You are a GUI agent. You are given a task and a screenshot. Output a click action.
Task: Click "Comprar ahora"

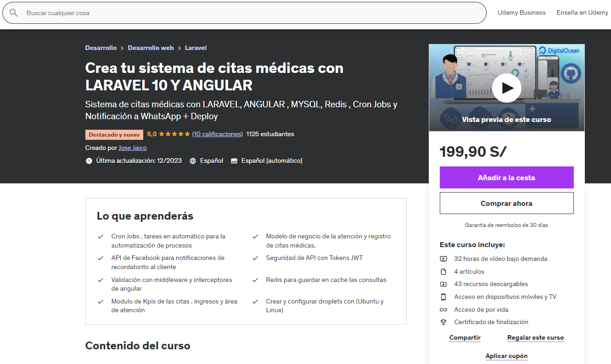coord(506,203)
